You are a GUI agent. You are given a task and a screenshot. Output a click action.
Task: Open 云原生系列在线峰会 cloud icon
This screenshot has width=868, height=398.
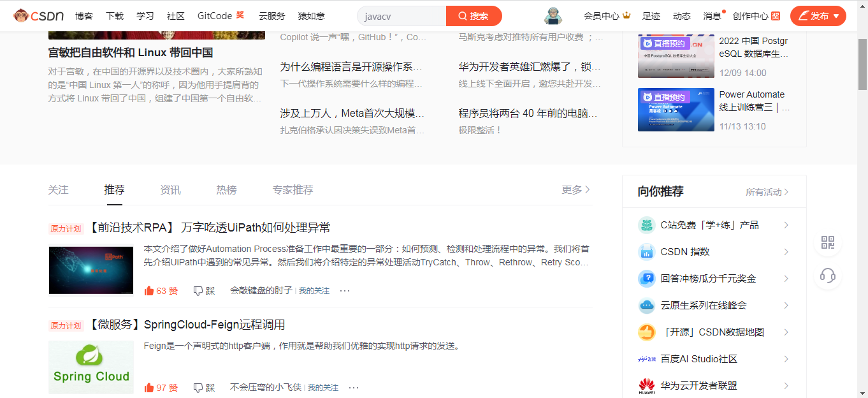(x=646, y=306)
